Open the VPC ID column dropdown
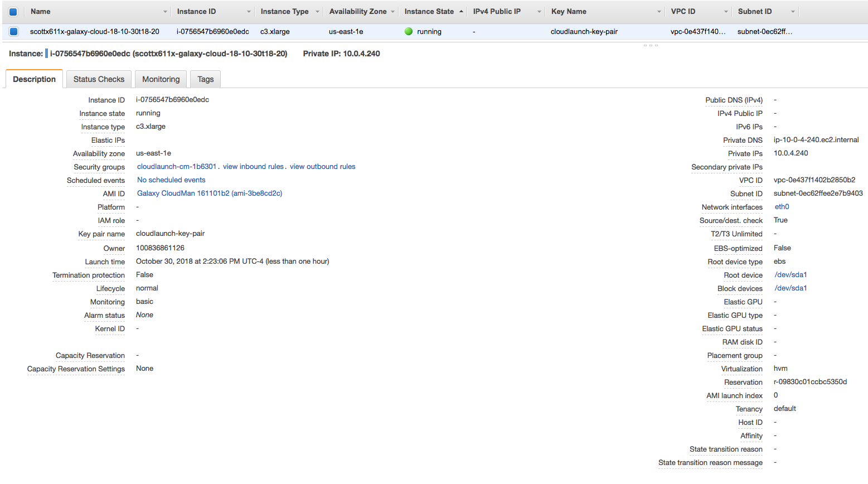 pyautogui.click(x=726, y=11)
